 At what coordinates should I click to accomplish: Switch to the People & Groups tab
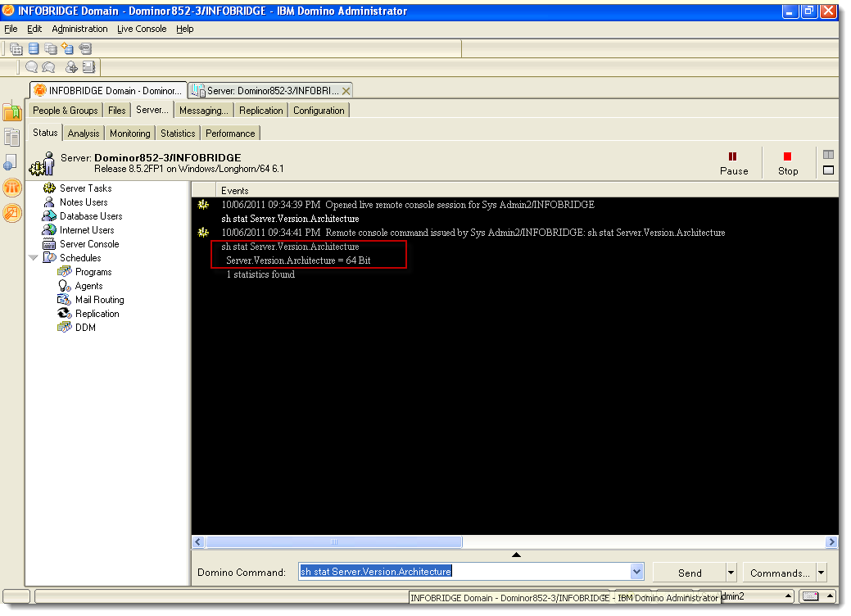click(x=66, y=110)
